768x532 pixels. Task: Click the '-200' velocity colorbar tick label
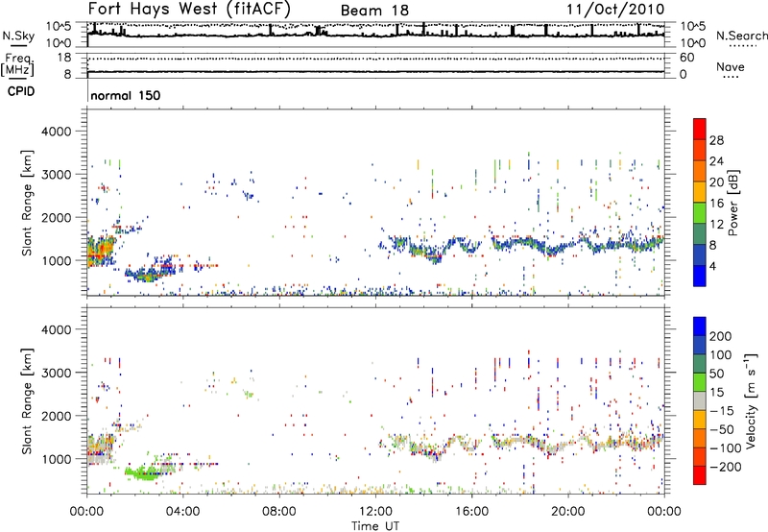point(726,467)
